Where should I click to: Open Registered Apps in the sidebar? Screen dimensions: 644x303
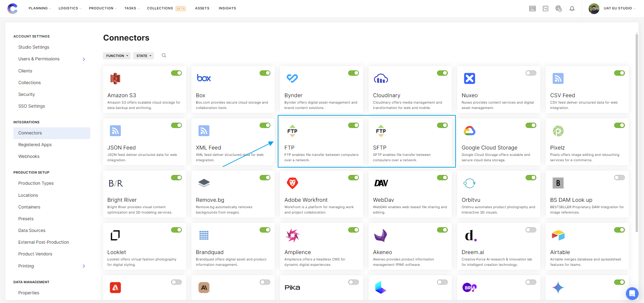tap(35, 145)
